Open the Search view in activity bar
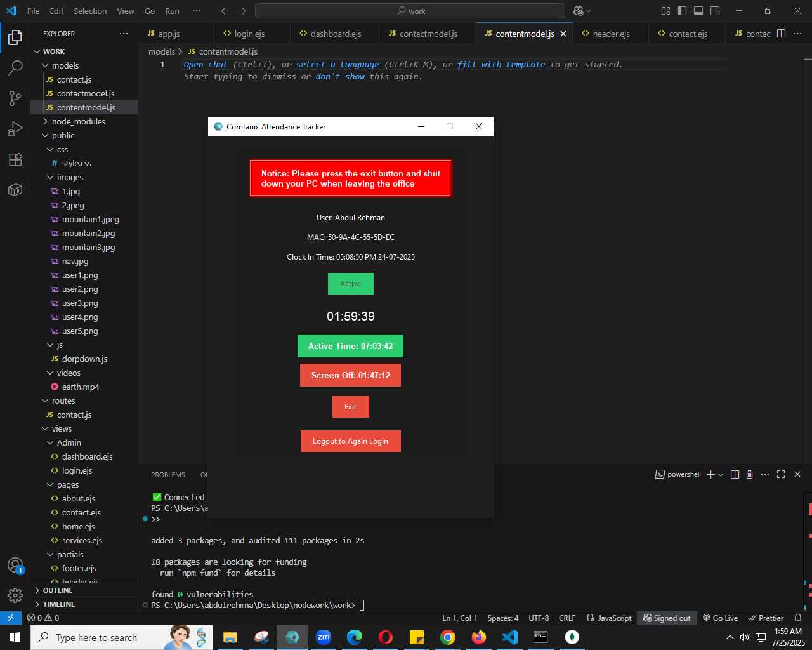 coord(15,67)
